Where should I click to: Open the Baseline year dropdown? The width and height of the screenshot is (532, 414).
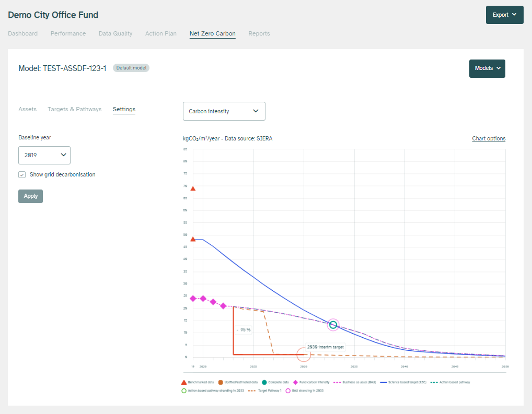click(44, 155)
